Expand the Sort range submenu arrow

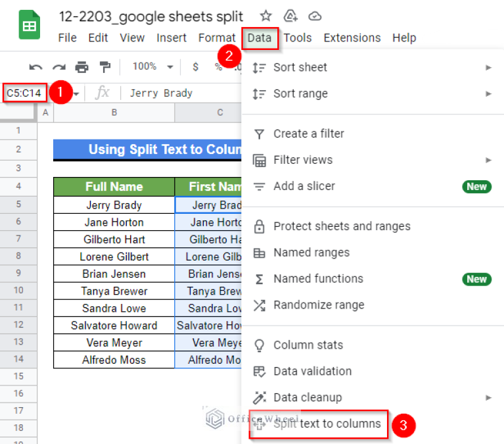(488, 94)
